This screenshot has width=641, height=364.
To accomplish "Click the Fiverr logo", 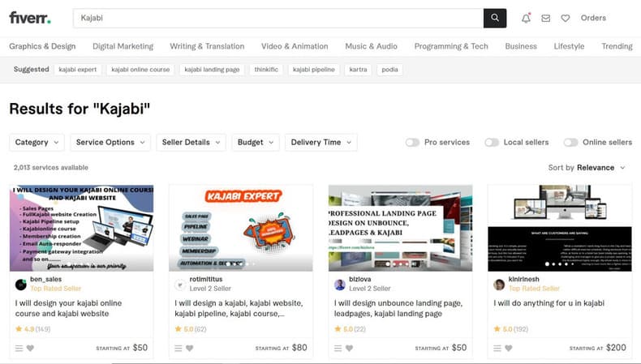I will click(30, 18).
